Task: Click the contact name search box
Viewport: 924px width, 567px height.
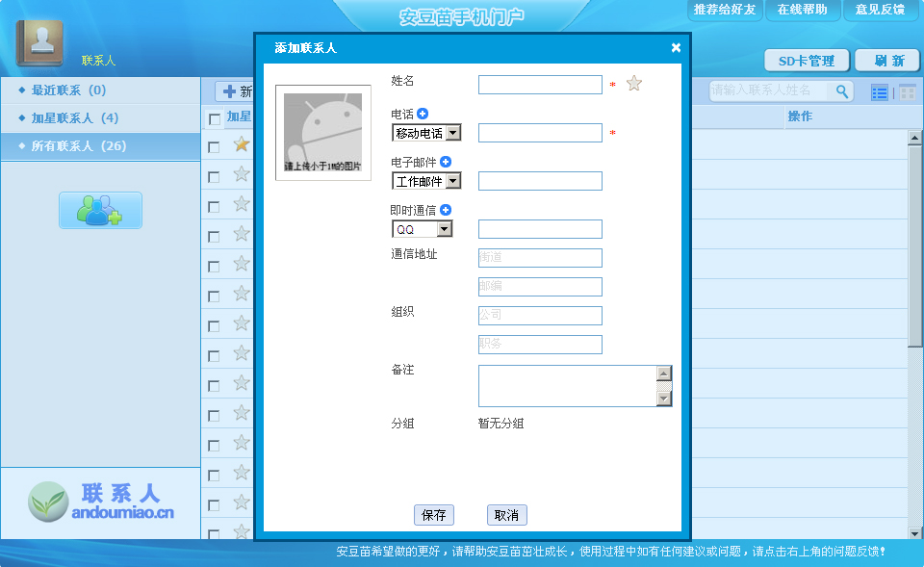Action: pos(768,90)
